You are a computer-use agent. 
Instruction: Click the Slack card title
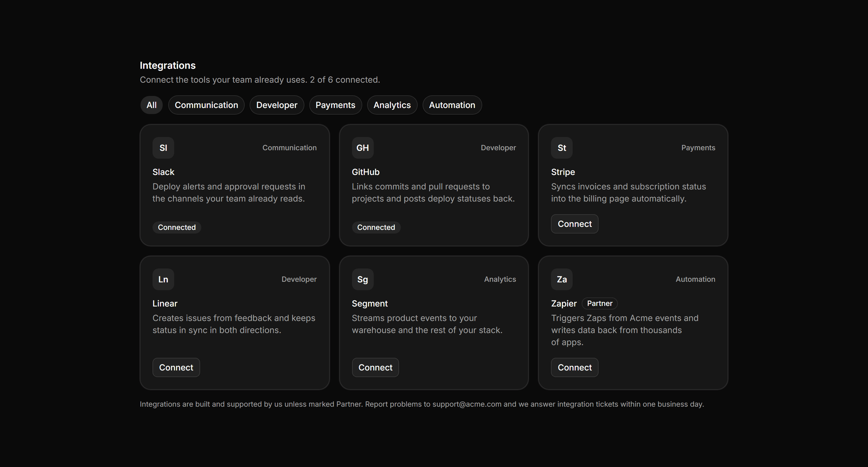click(x=163, y=172)
